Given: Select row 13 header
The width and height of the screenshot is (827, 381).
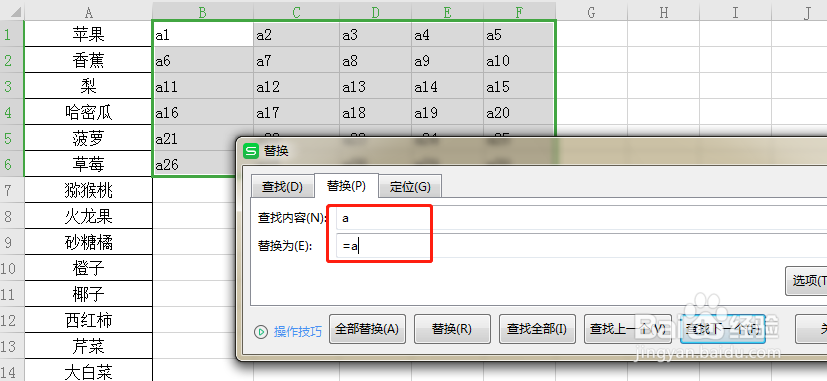Looking at the screenshot, I should point(12,346).
